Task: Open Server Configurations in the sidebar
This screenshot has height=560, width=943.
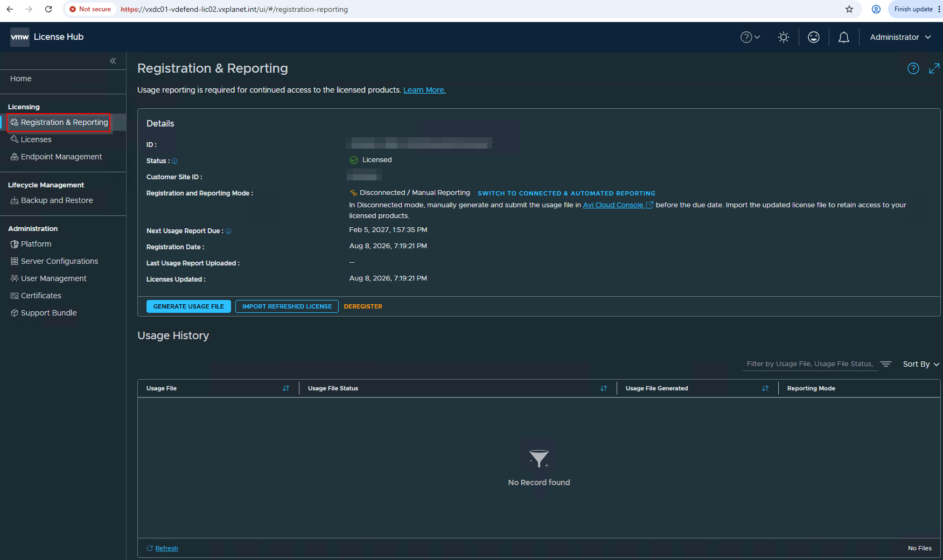Action: [54, 261]
